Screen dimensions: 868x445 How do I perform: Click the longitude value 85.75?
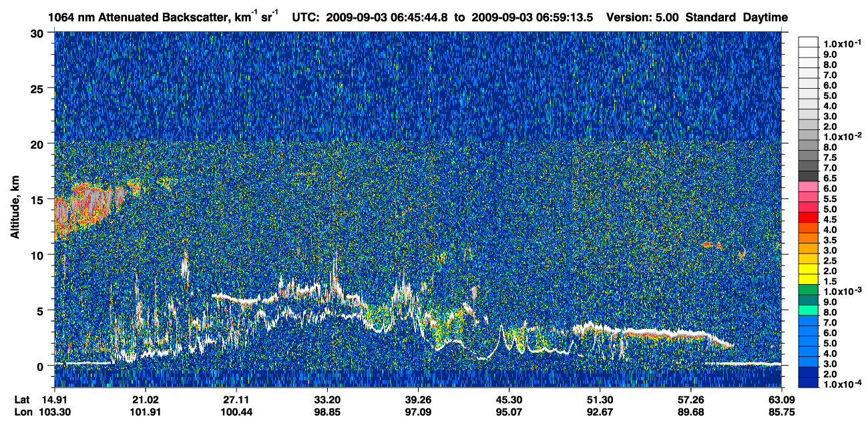coord(782,412)
